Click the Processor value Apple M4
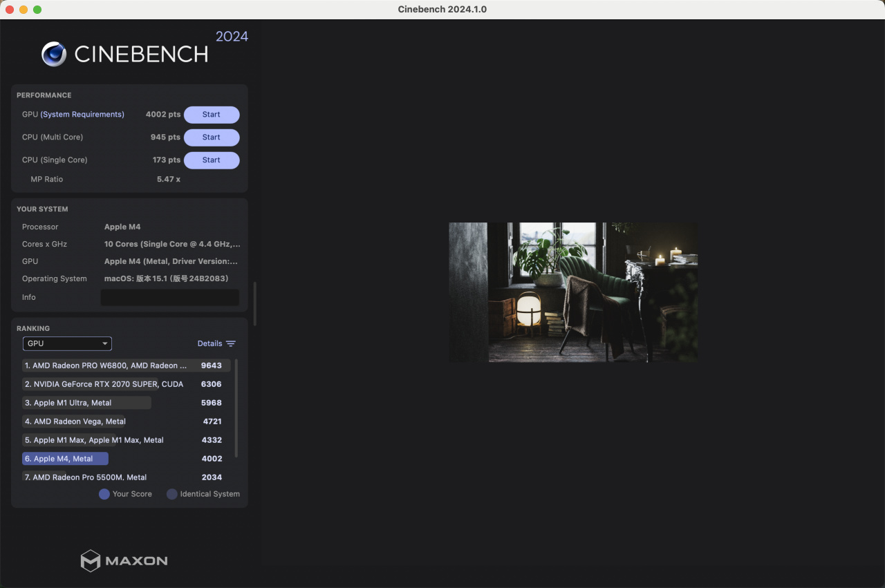 [x=122, y=227]
